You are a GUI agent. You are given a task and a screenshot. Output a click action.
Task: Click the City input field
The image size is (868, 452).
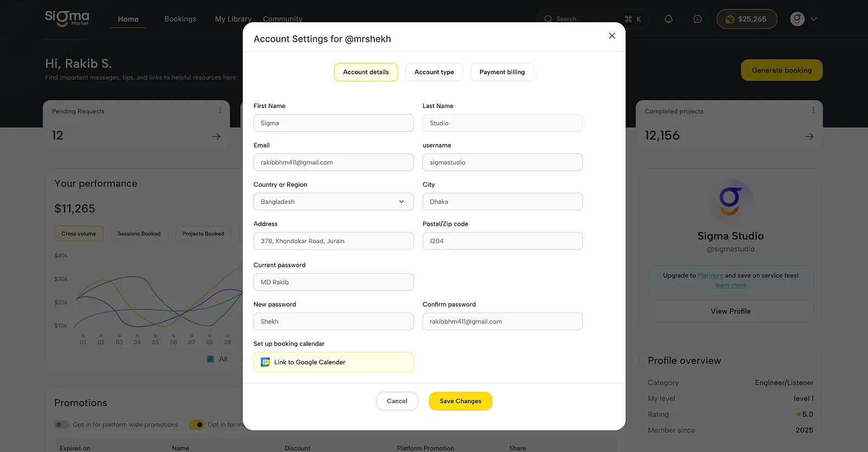[x=503, y=202]
